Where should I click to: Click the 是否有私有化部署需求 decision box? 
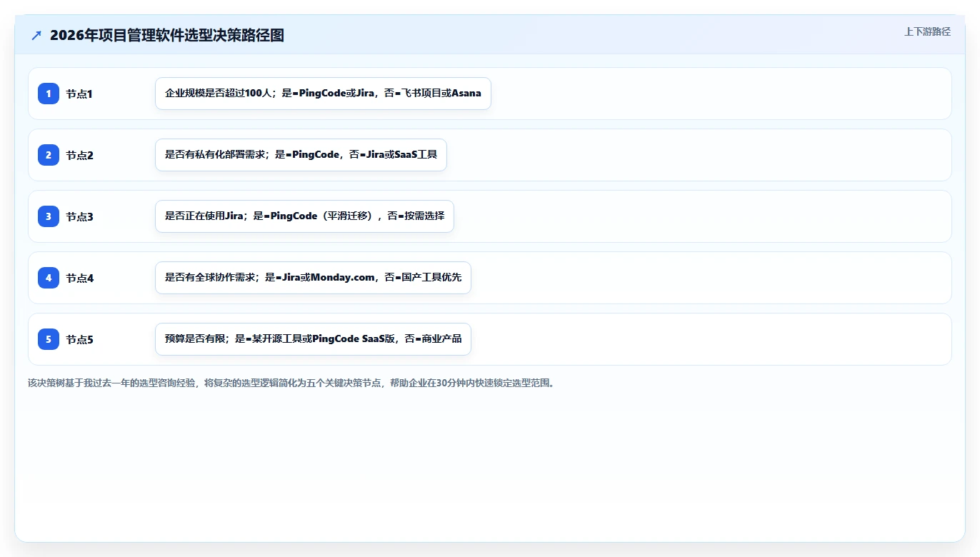301,155
